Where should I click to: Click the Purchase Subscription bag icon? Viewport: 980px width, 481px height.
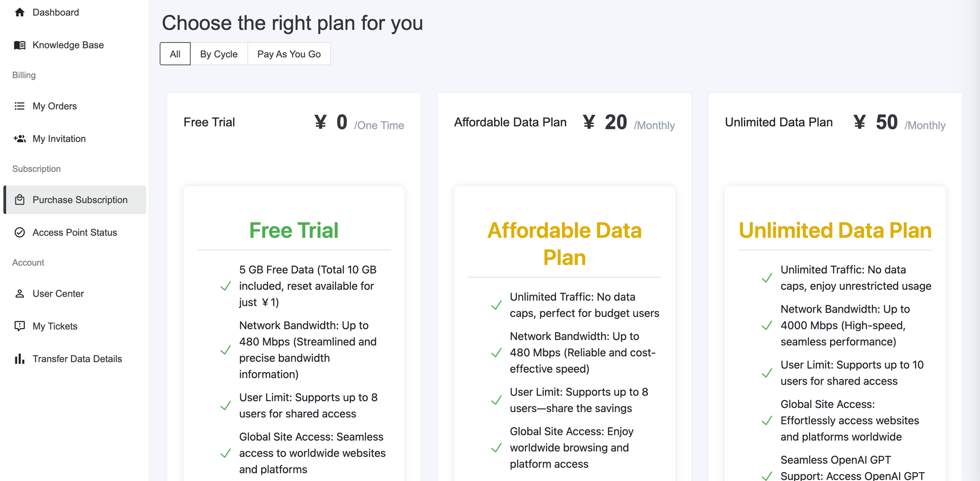coord(20,200)
